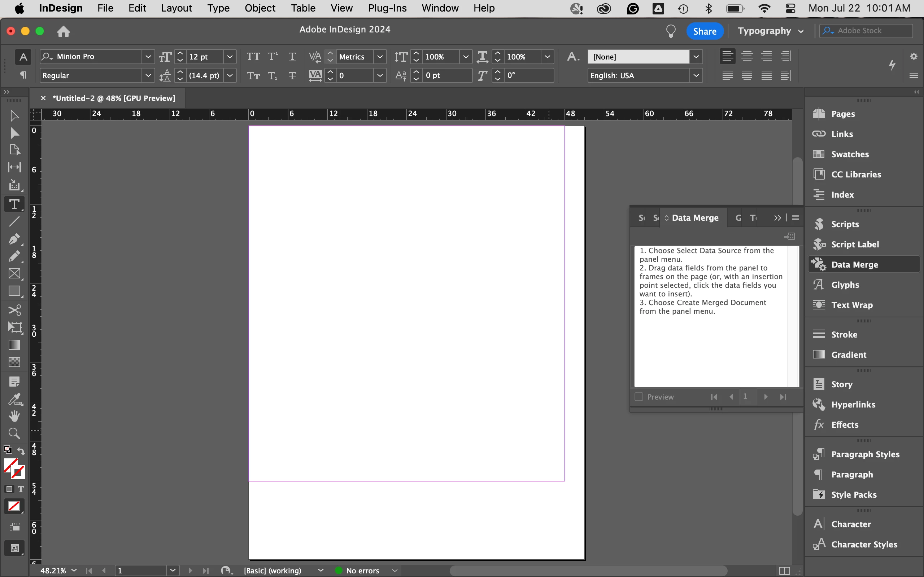Image resolution: width=924 pixels, height=577 pixels.
Task: Select the Scissors tool
Action: click(x=14, y=309)
